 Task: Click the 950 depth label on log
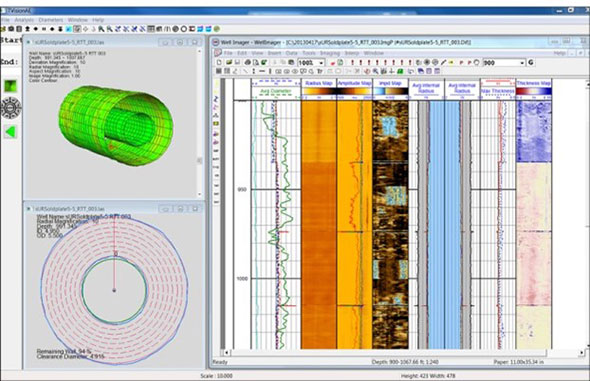[x=242, y=190]
